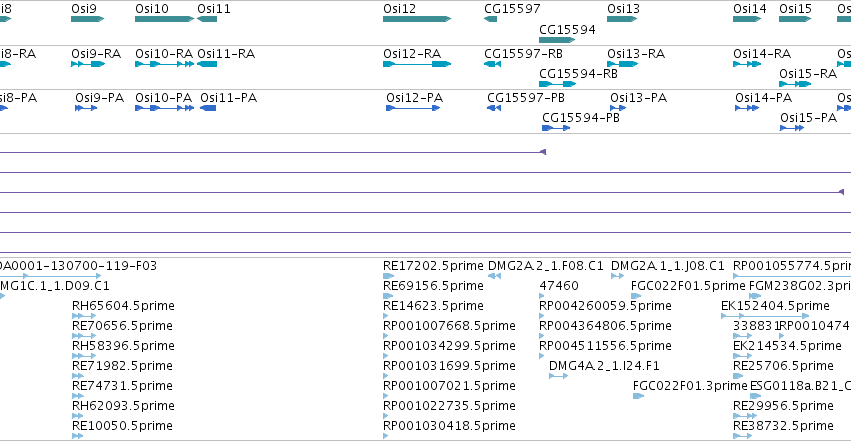Select the Osi15 gene bar
Image resolution: width=851 pixels, height=441 pixels.
pyautogui.click(x=795, y=19)
